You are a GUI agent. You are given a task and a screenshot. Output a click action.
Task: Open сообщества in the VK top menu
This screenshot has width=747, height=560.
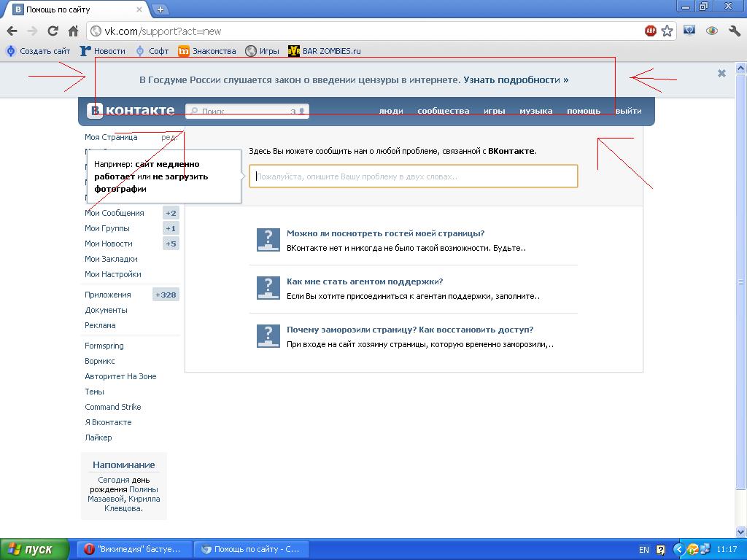pos(444,111)
